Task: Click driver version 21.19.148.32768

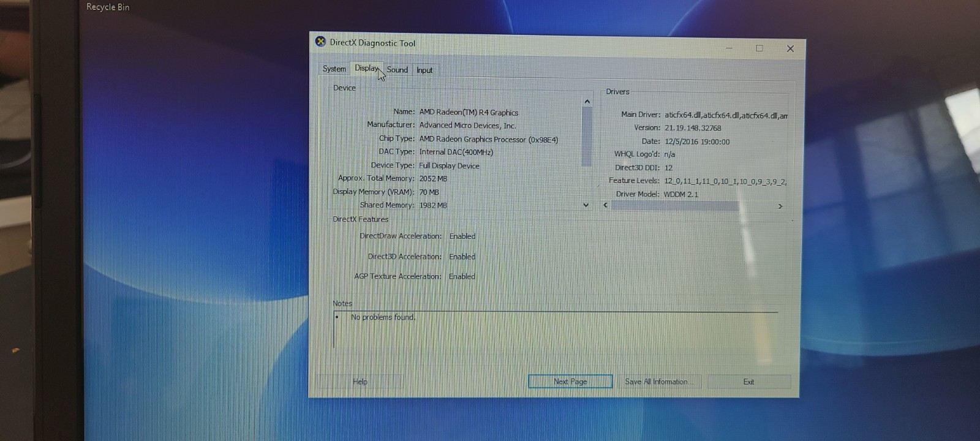Action: (693, 128)
